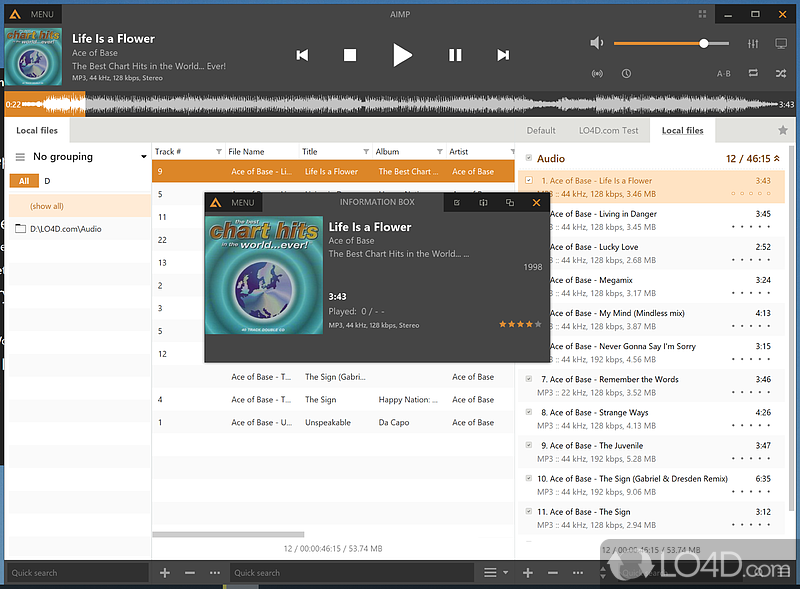This screenshot has height=589, width=800.
Task: Toggle checkbox for Remember the Words track
Action: (x=529, y=379)
